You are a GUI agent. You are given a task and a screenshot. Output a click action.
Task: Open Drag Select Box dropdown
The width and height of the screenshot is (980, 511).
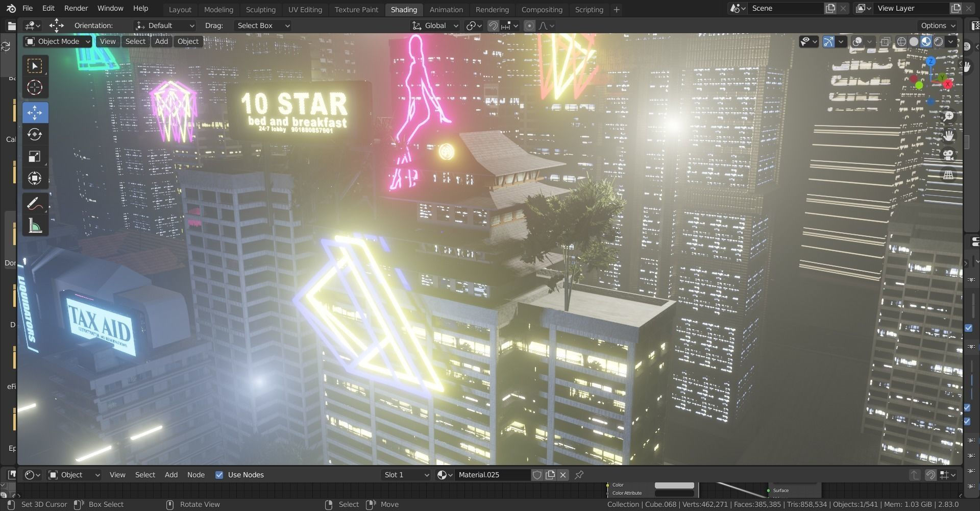[262, 26]
